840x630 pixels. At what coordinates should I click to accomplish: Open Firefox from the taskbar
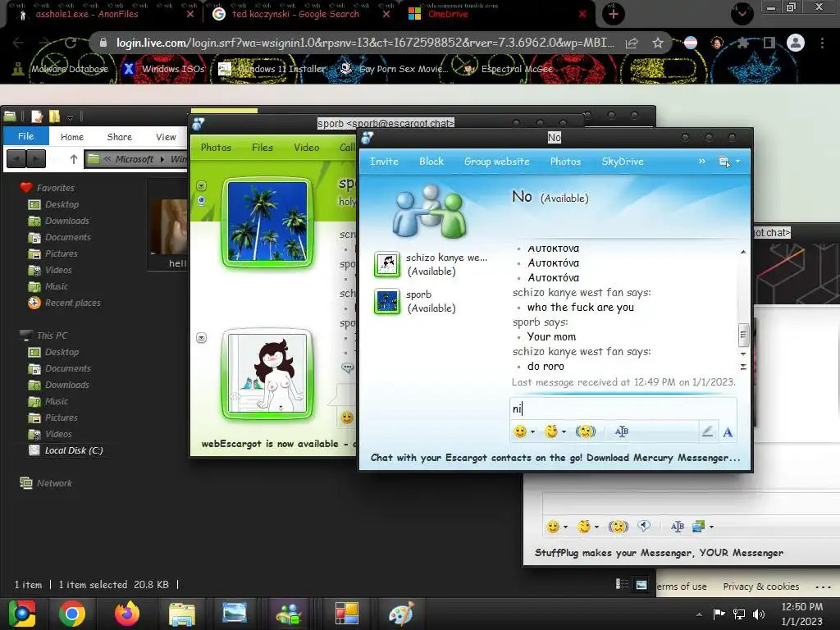pos(127,614)
